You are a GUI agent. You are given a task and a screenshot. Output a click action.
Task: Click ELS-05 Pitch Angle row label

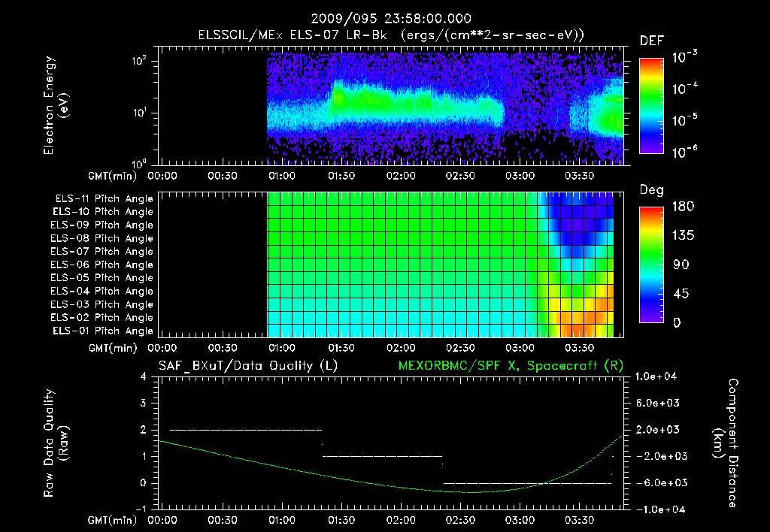[x=102, y=278]
